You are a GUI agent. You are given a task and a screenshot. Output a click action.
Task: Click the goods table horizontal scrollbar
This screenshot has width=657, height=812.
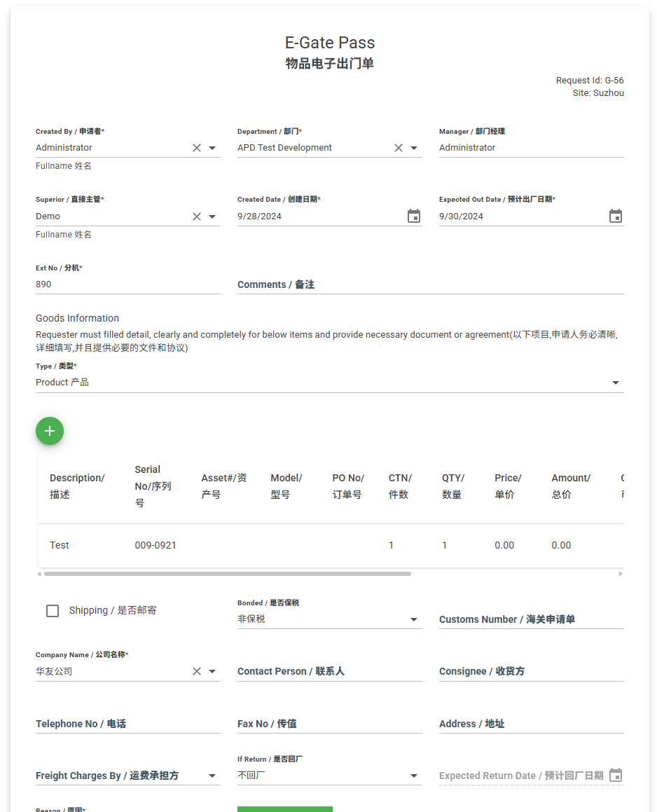[x=228, y=574]
